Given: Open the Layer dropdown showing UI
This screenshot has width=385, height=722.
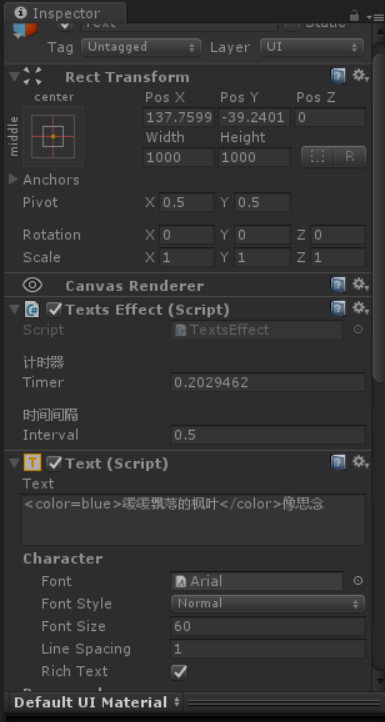Looking at the screenshot, I should coord(312,47).
